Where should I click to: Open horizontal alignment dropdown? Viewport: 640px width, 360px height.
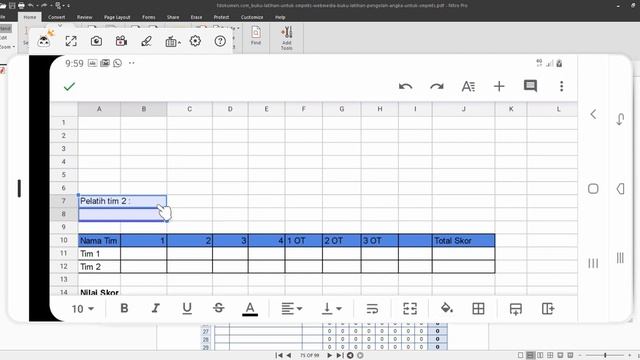click(291, 309)
